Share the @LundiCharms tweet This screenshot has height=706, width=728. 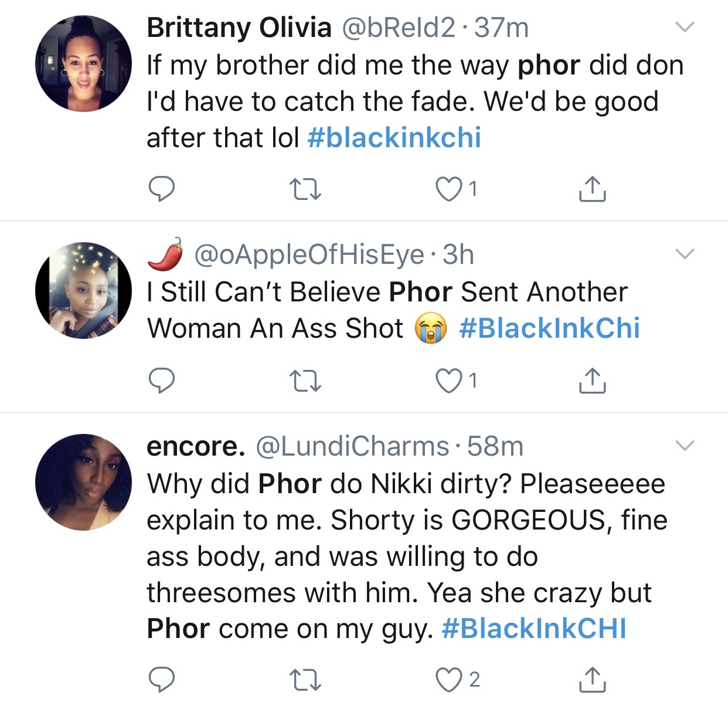point(592,678)
